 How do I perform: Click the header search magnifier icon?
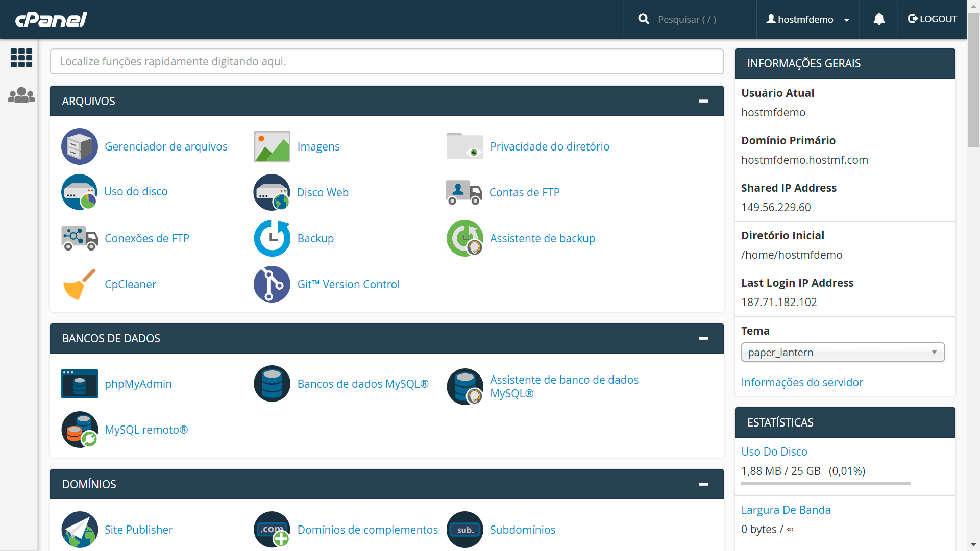[644, 19]
